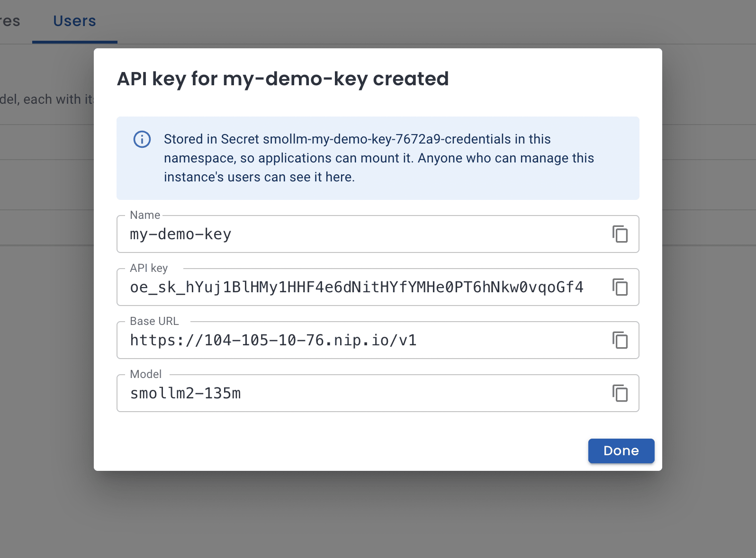Click the info icon in the notice

point(142,139)
